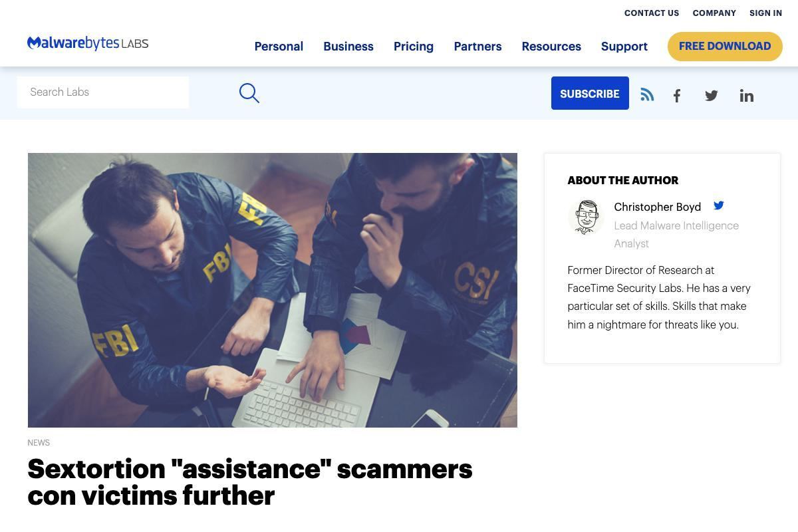Click the Subscribe button
The width and height of the screenshot is (798, 532).
click(x=590, y=93)
